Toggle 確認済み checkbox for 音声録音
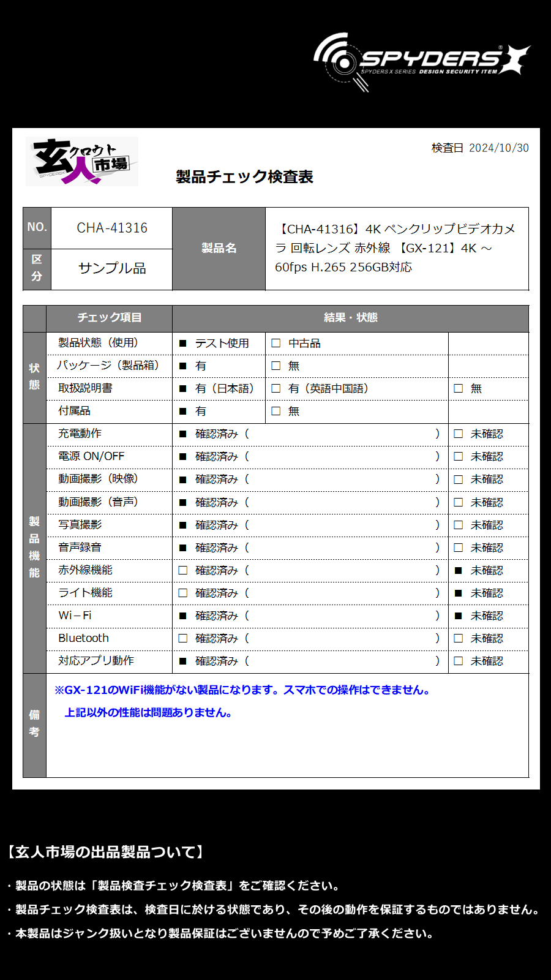 click(x=182, y=548)
